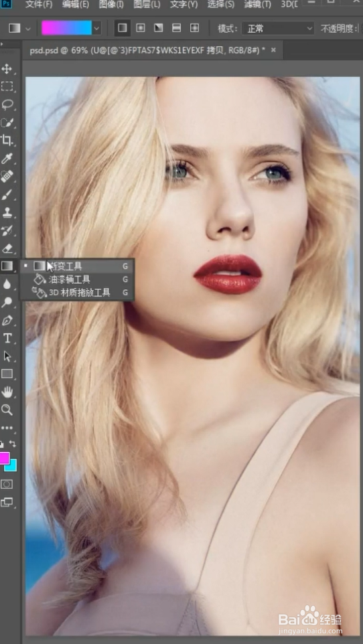Click the Photoshop Ps logo icon
This screenshot has width=363, height=644.
click(x=7, y=4)
